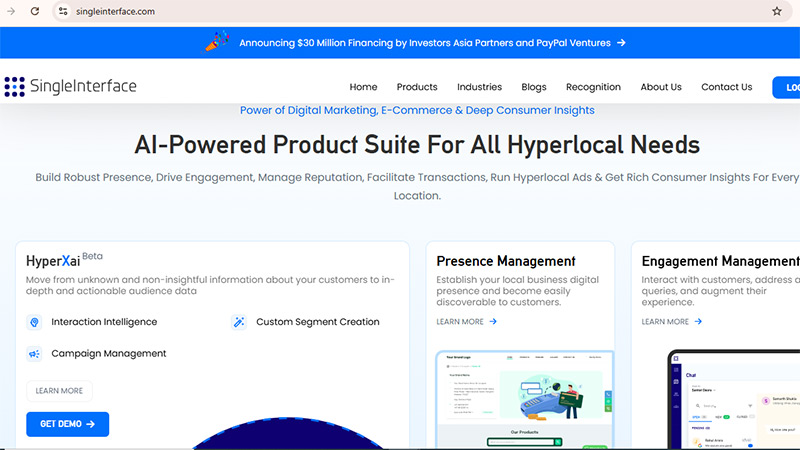The height and width of the screenshot is (450, 800).
Task: Click the SingleInterface logo
Action: point(70,87)
